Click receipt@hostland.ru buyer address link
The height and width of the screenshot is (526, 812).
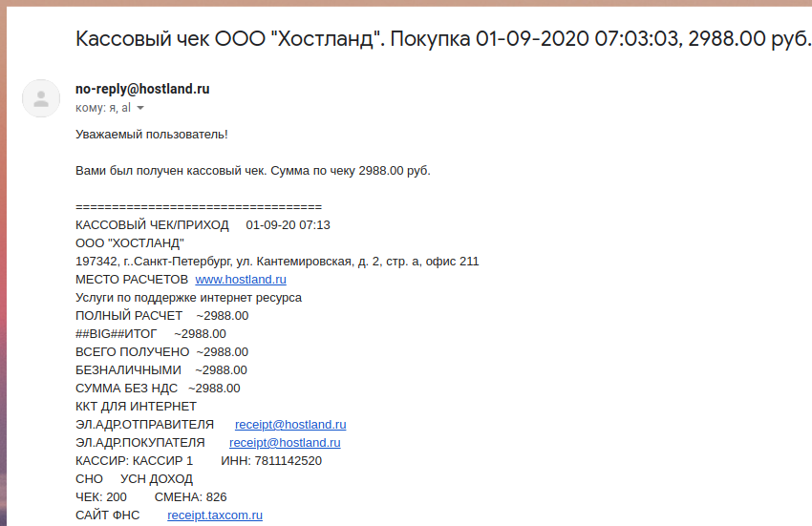285,443
